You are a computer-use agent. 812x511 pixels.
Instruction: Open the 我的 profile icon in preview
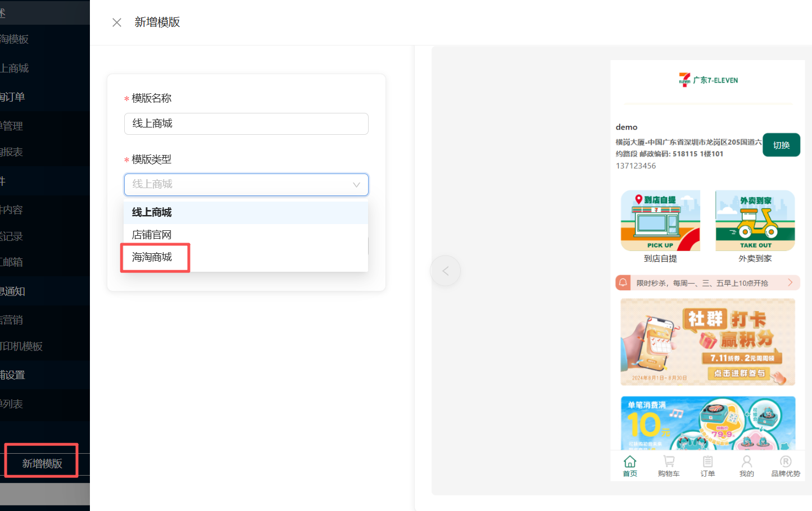pos(746,462)
